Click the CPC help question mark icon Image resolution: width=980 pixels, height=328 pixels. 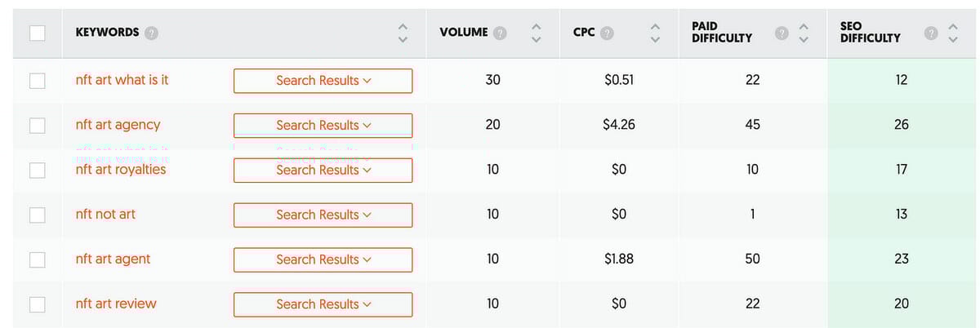[607, 33]
